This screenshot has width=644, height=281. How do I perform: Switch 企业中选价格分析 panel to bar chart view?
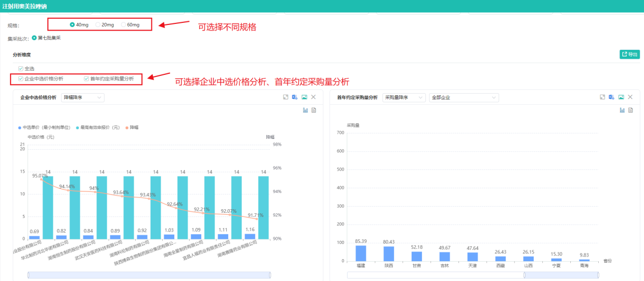305,110
